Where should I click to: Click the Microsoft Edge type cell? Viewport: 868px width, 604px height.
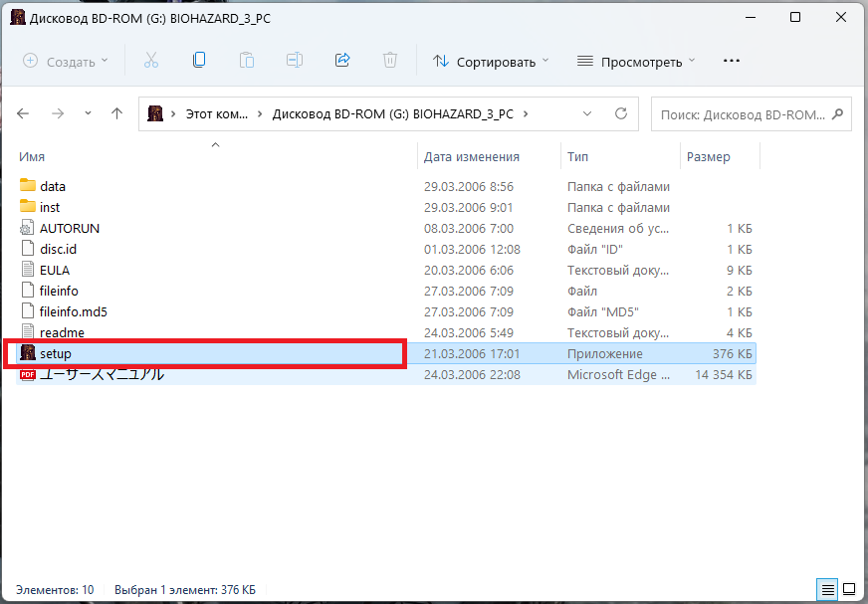click(618, 375)
